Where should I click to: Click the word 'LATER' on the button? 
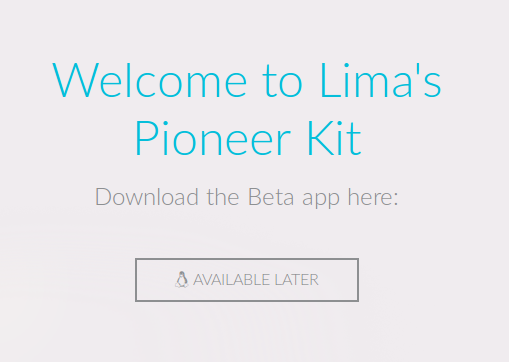296,280
